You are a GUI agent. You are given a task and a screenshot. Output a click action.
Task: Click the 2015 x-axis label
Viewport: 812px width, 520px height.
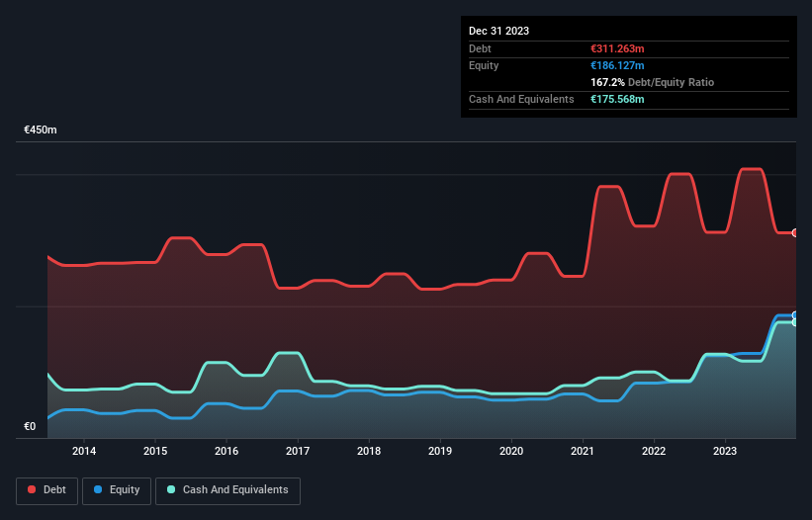click(x=155, y=451)
